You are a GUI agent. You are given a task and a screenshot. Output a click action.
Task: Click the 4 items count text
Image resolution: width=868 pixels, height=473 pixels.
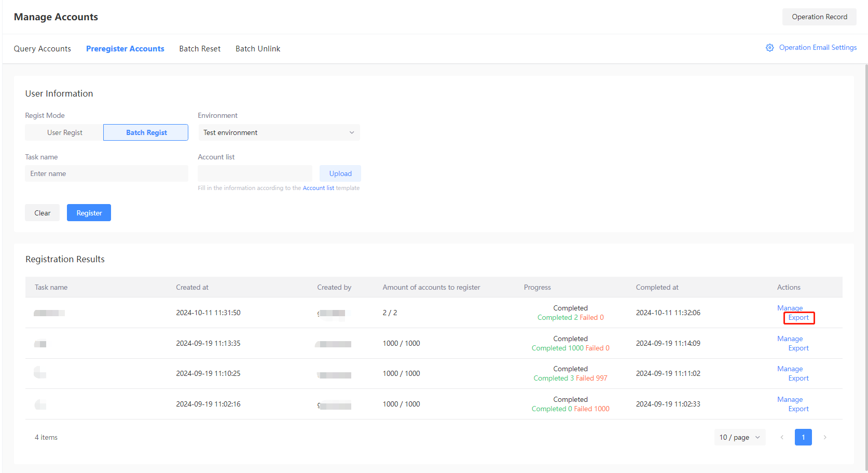pos(46,437)
